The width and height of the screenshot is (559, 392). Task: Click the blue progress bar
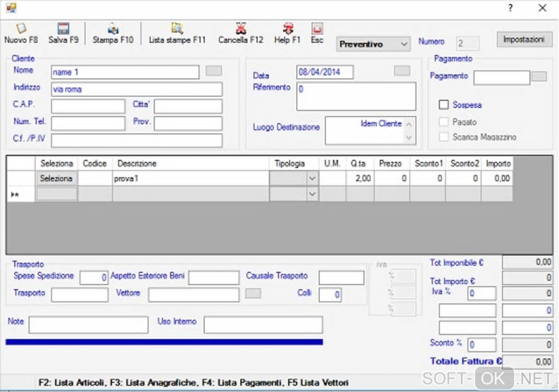(164, 342)
